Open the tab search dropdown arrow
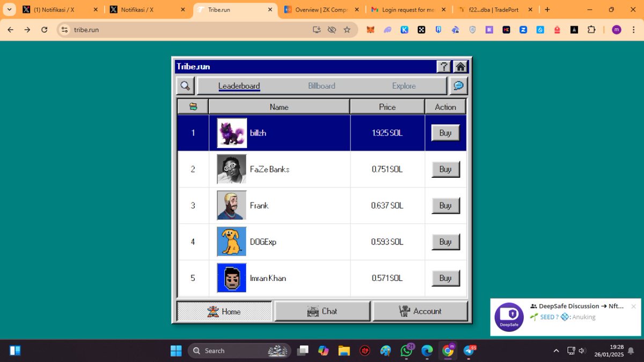This screenshot has height=362, width=644. point(9,10)
